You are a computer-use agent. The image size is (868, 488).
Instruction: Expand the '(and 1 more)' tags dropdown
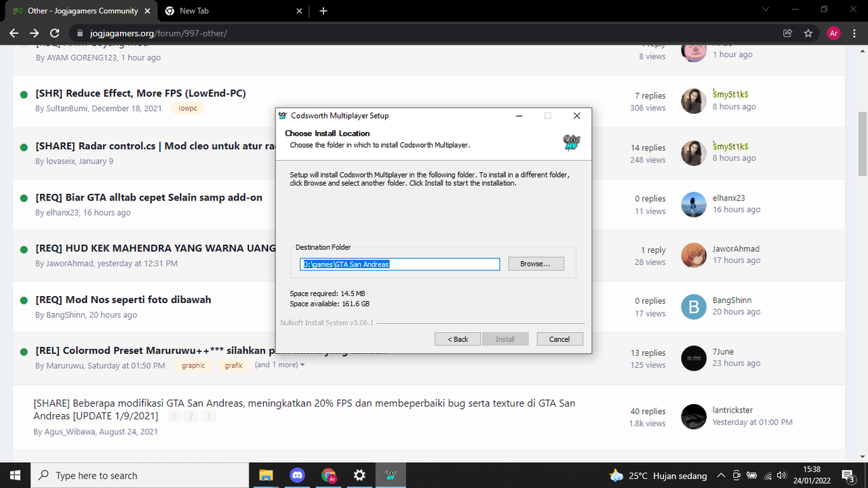tap(280, 365)
